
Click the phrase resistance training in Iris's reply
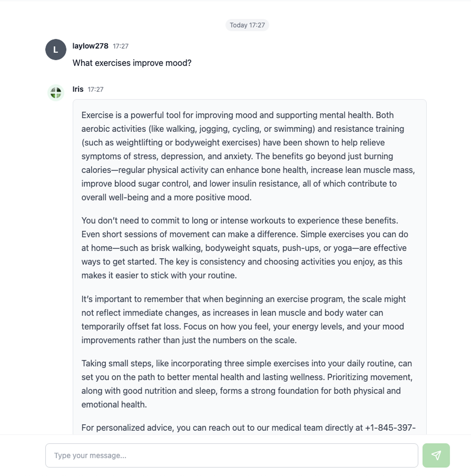pyautogui.click(x=369, y=129)
